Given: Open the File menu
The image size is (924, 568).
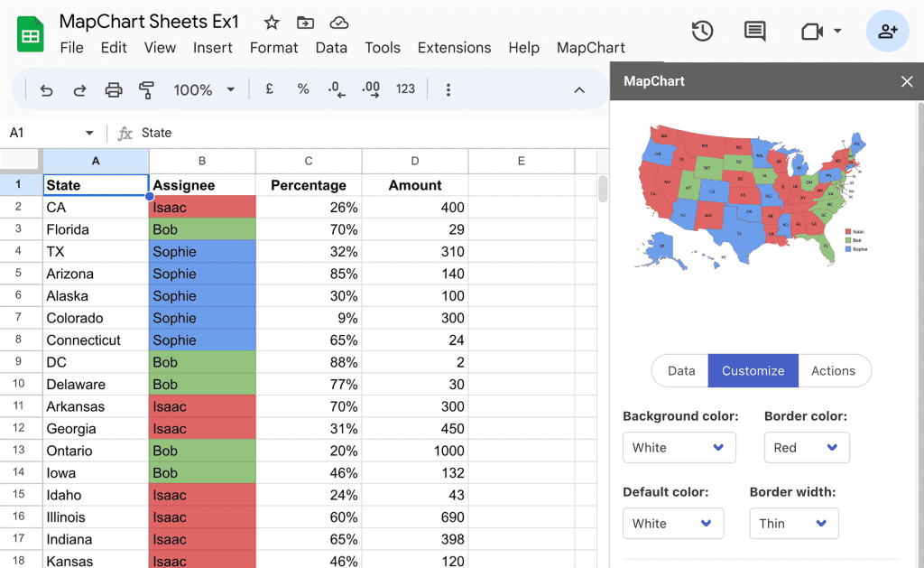Looking at the screenshot, I should (x=72, y=48).
